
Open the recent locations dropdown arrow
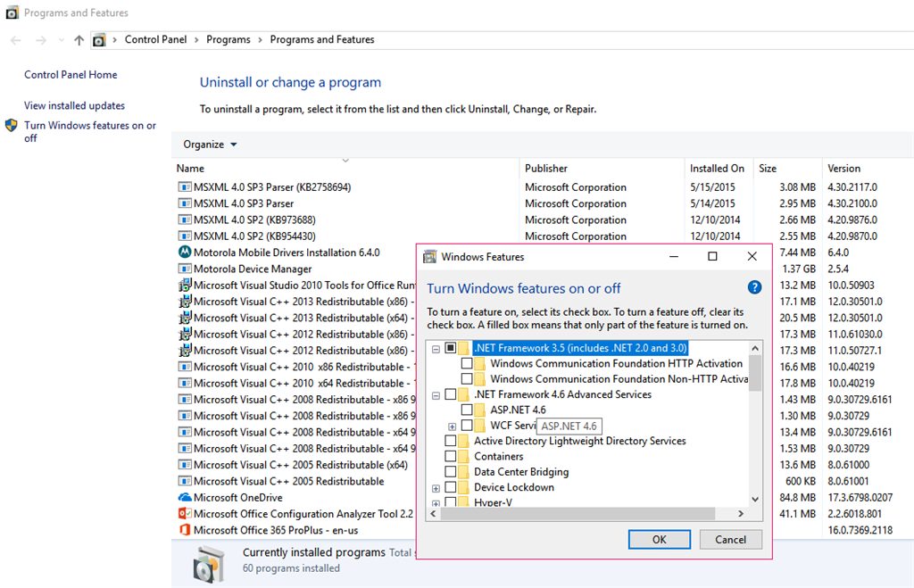[62, 40]
